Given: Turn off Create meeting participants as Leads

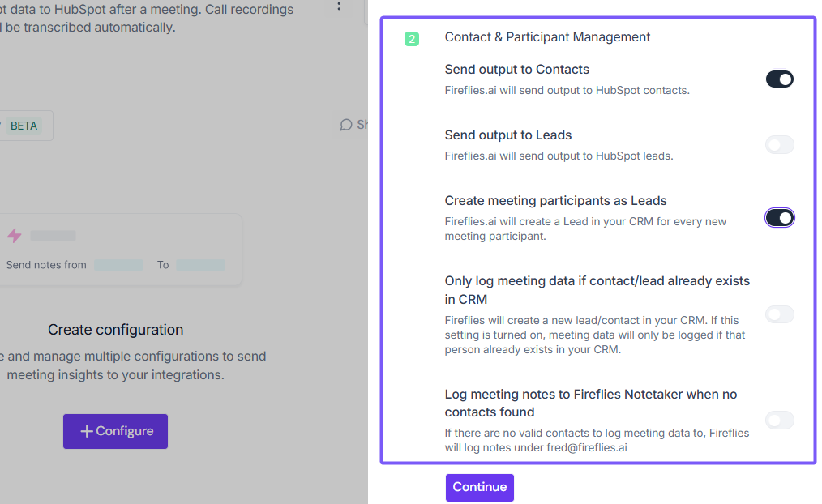Looking at the screenshot, I should [779, 217].
